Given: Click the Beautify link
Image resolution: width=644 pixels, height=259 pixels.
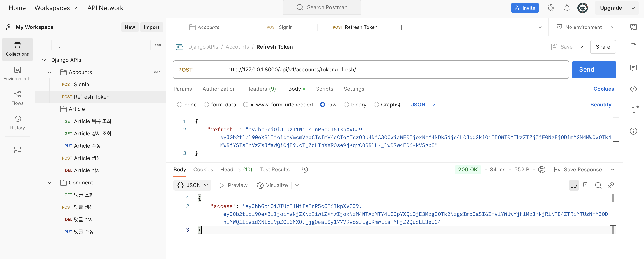Looking at the screenshot, I should pyautogui.click(x=600, y=105).
